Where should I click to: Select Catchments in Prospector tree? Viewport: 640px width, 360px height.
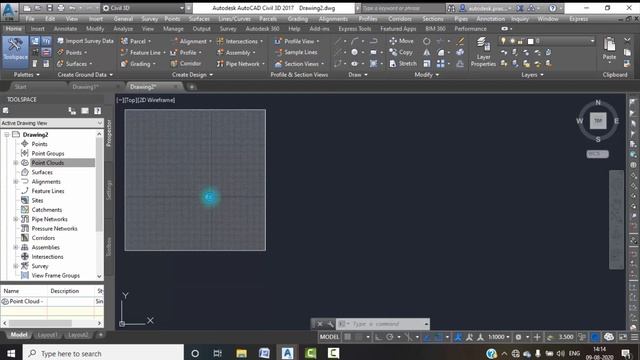tap(47, 210)
